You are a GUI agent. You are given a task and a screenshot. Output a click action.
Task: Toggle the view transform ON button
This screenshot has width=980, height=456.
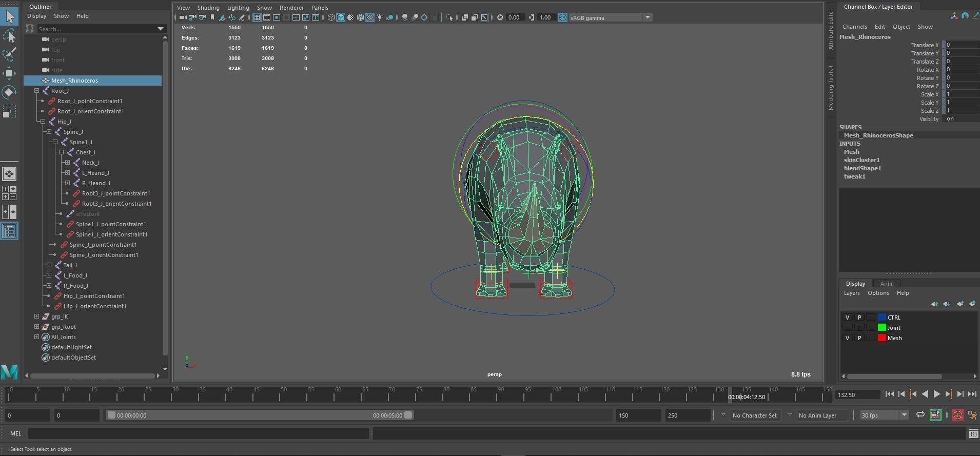pyautogui.click(x=563, y=17)
